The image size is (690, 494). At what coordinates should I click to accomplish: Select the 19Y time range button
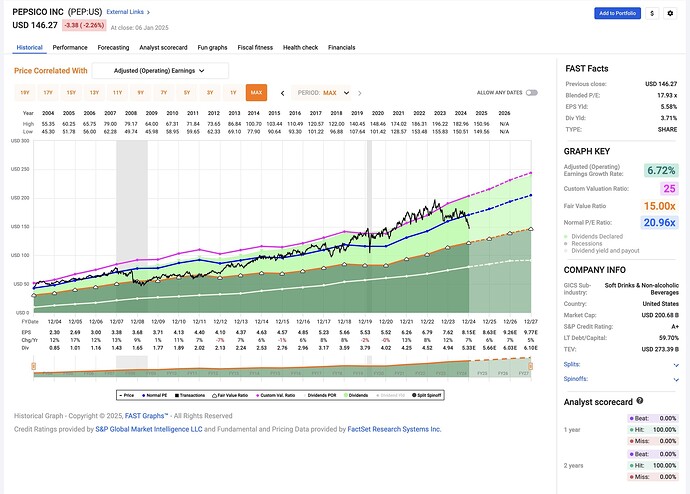[x=25, y=93]
